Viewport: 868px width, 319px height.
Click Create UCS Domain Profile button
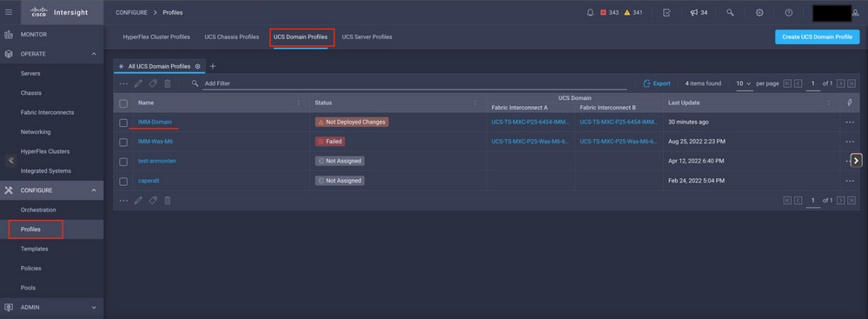pos(817,37)
